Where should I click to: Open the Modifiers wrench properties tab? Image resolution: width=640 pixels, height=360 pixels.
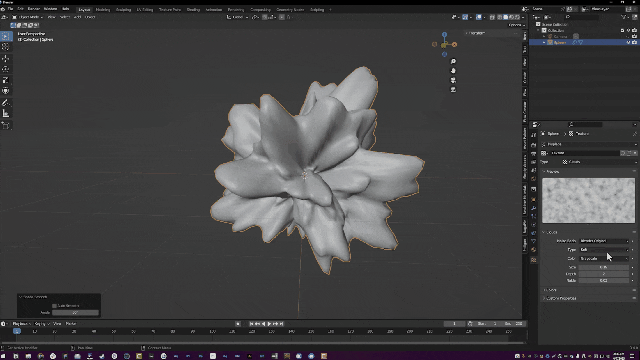[x=533, y=208]
